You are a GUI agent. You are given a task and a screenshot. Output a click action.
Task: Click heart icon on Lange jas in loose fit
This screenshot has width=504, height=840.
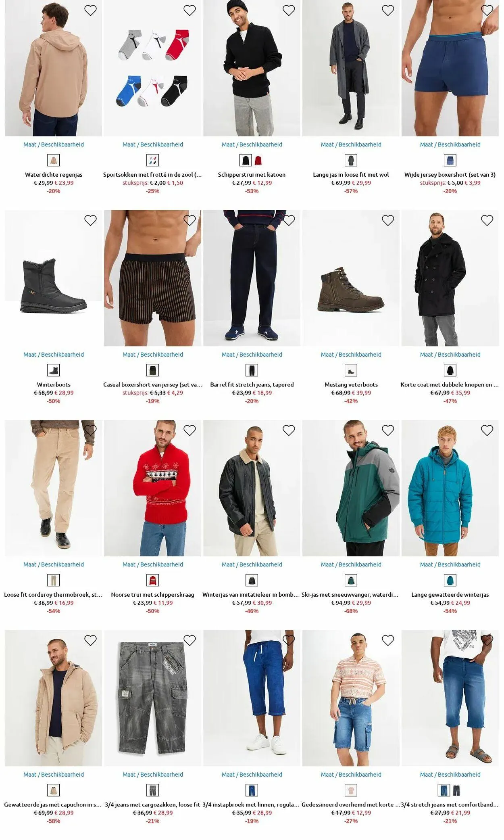click(x=388, y=10)
